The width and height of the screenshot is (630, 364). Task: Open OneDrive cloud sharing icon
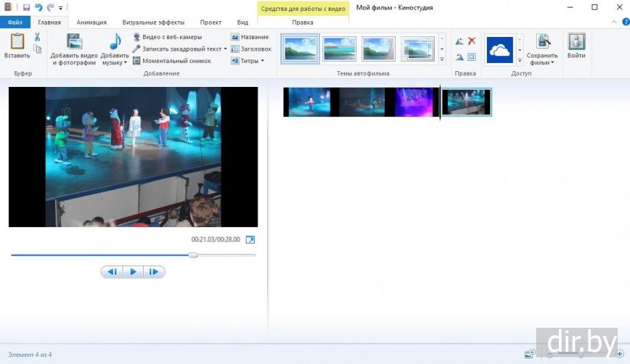500,49
